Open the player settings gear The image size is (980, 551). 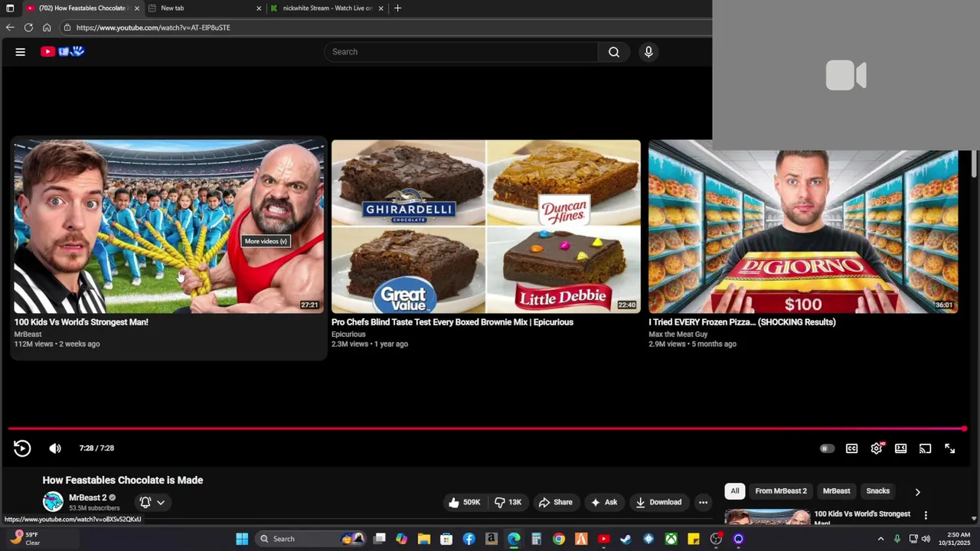(877, 448)
